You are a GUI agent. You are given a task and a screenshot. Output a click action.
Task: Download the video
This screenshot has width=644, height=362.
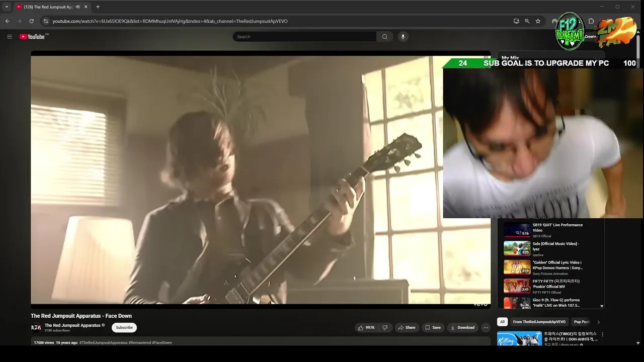pos(462,327)
